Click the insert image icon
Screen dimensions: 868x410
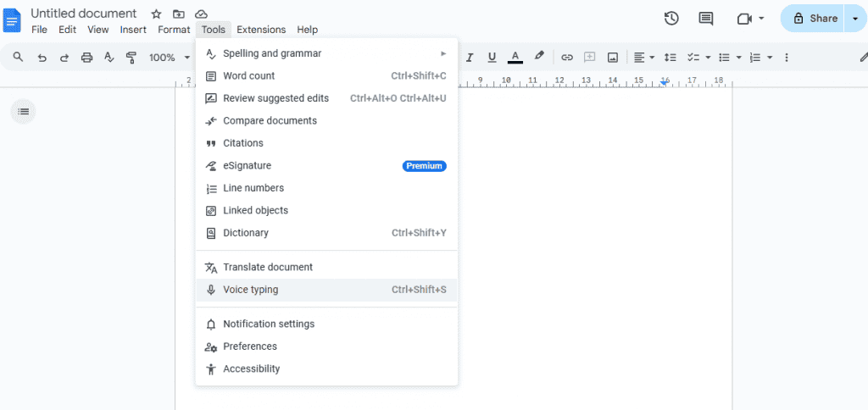pos(613,58)
